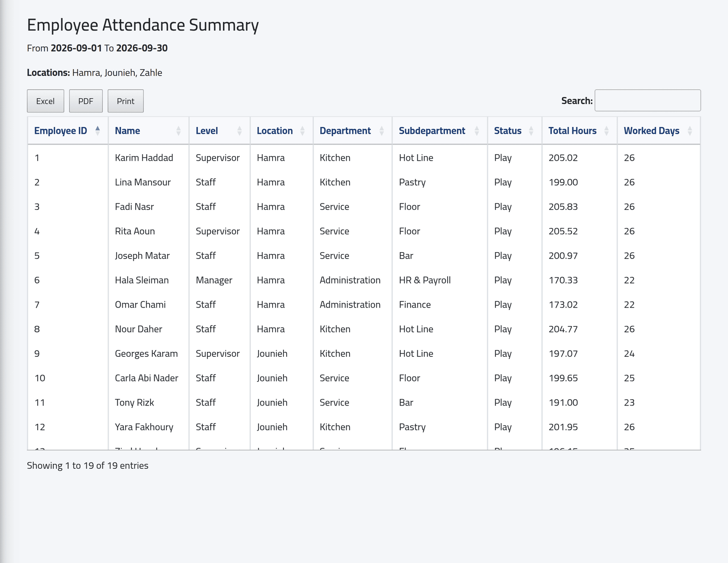Click Nour Daher in the Name column

coord(138,330)
